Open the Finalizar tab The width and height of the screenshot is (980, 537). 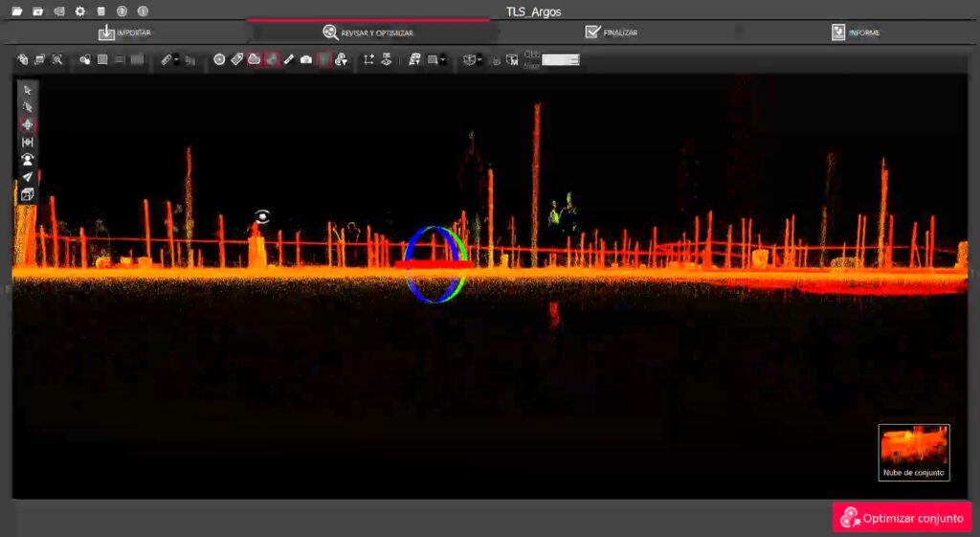coord(611,33)
